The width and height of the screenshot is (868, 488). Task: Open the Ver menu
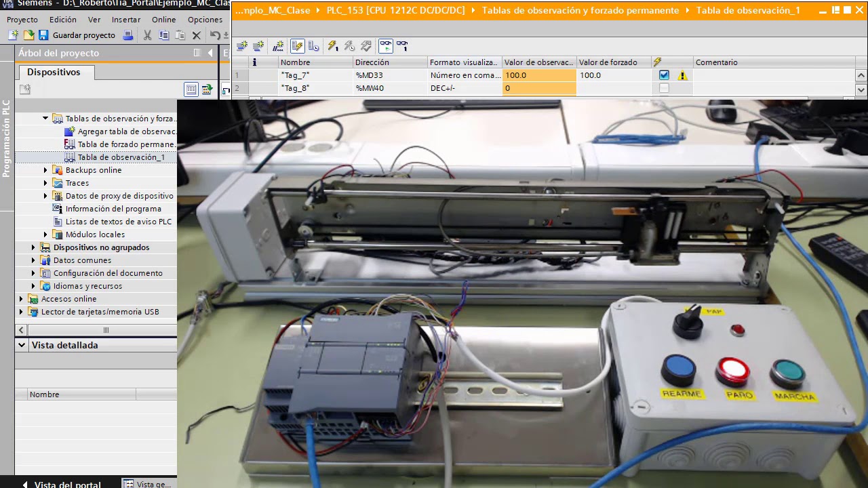(94, 20)
